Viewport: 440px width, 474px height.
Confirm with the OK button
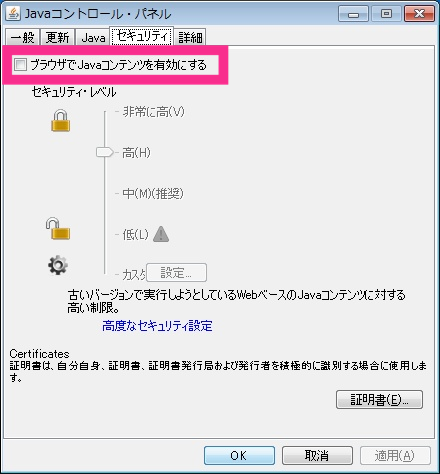pyautogui.click(x=239, y=455)
